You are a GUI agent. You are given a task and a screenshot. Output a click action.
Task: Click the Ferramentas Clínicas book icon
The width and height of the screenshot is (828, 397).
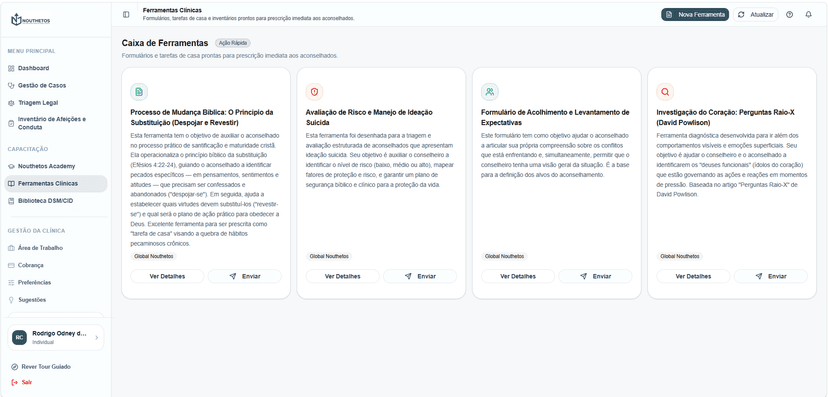(11, 184)
